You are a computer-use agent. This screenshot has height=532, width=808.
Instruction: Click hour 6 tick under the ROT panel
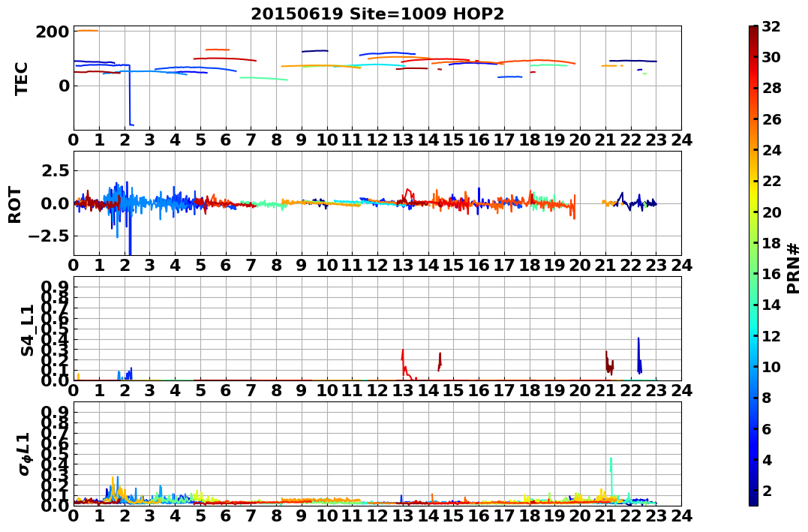[226, 266]
